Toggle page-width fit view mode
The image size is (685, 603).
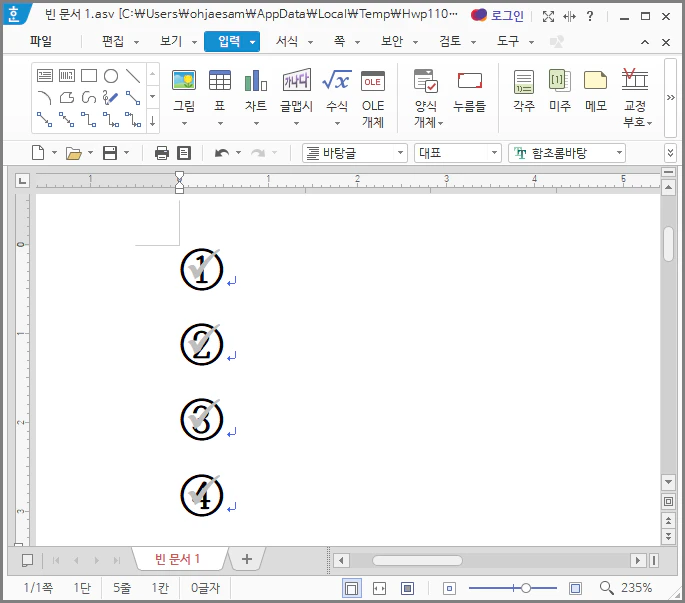click(x=379, y=588)
